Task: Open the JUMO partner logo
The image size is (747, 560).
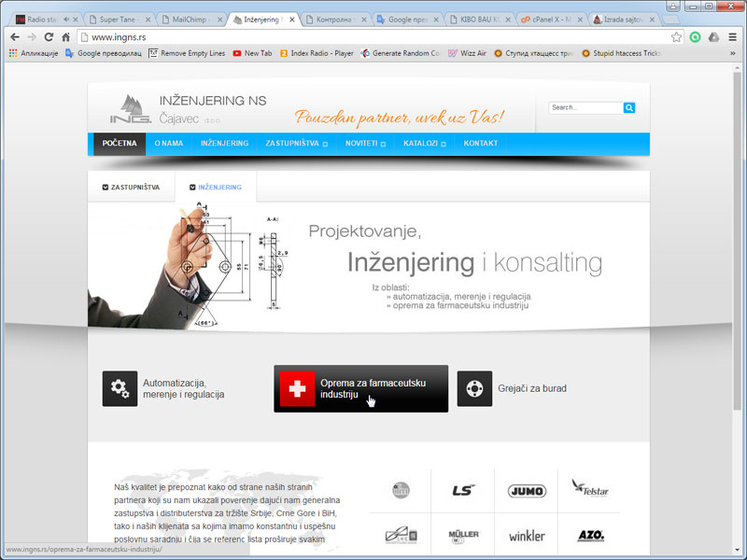Action: 527,491
